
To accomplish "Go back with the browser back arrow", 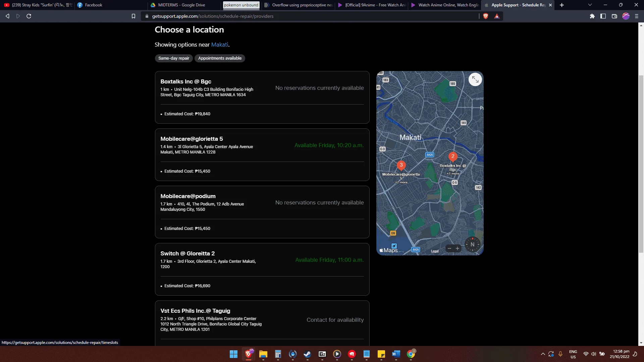I will [x=7, y=16].
